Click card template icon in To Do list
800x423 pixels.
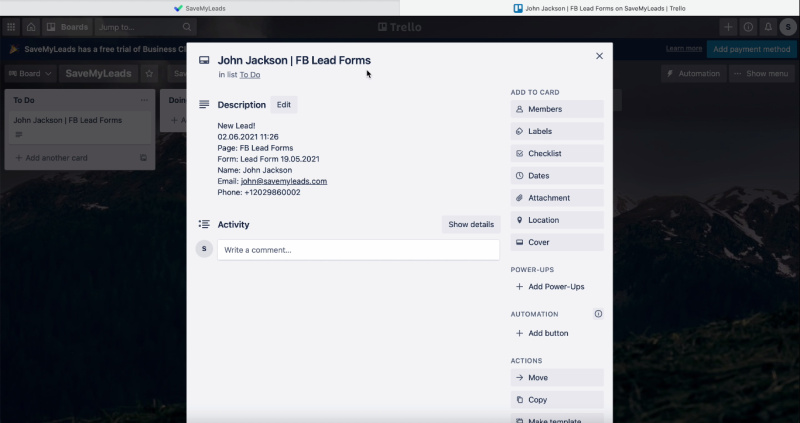[x=143, y=158]
